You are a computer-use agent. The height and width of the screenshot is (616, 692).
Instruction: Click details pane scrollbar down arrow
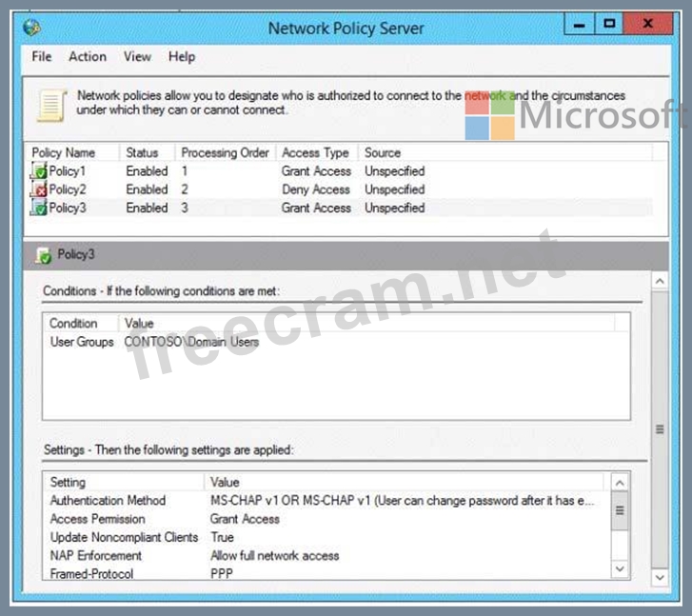(660, 577)
